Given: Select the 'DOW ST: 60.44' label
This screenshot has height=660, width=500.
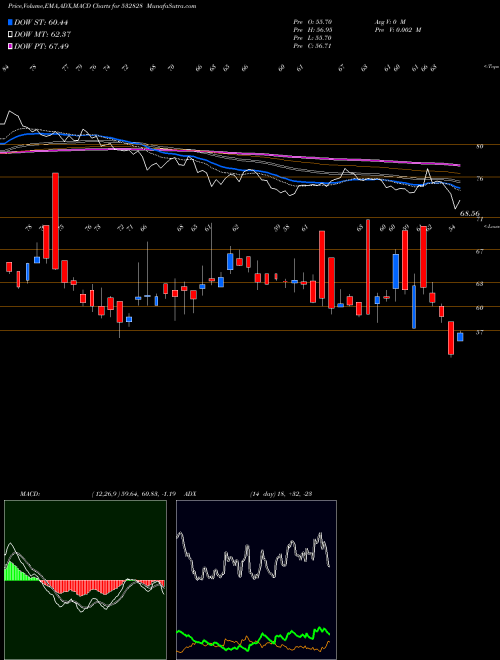Looking at the screenshot, I should [41, 22].
